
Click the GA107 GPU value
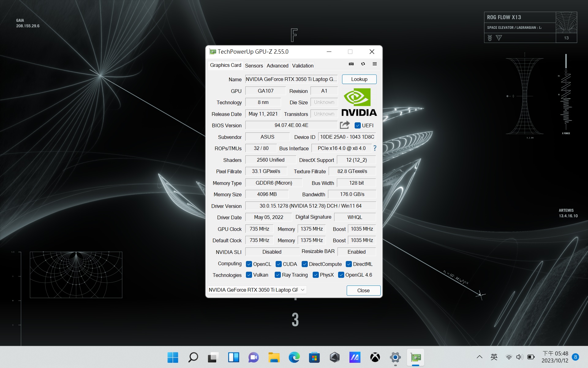(266, 91)
